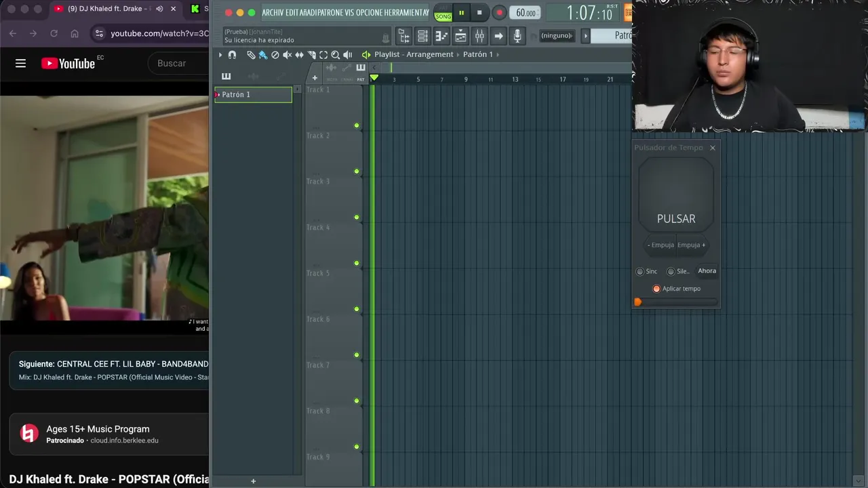Screen dimensions: 868x488
Task: Click the right-arrow icon beside mixer
Action: (x=498, y=36)
